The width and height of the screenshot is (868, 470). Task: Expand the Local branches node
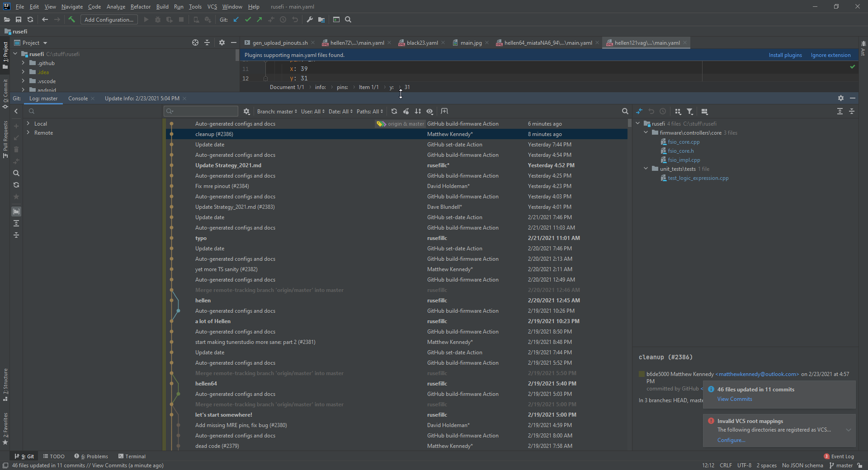click(28, 123)
